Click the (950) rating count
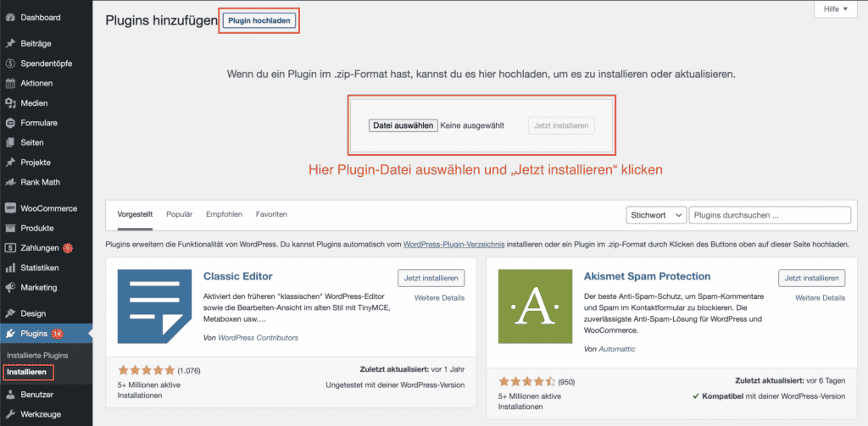 [x=566, y=382]
